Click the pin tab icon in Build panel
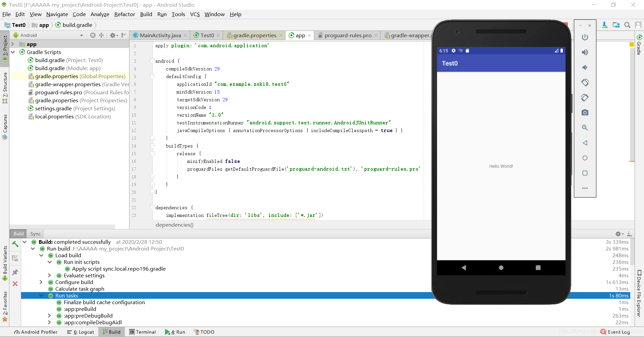Screen dimensions: 644x337 point(15,272)
